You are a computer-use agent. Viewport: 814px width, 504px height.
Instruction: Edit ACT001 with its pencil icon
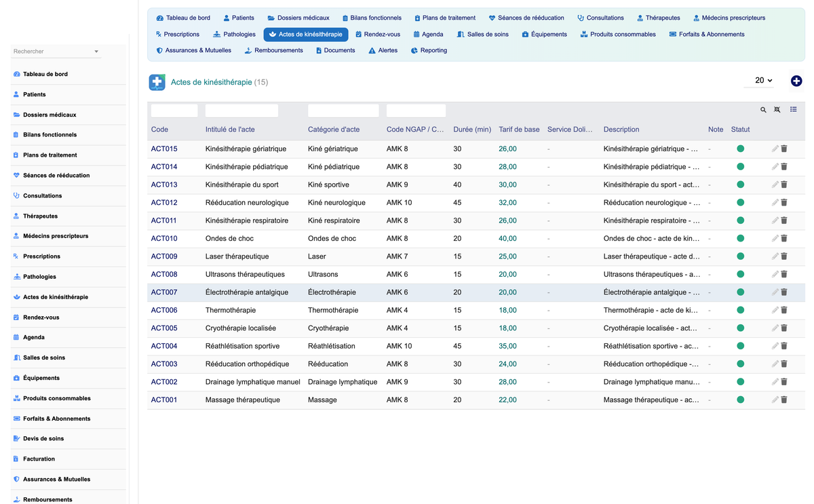(775, 400)
